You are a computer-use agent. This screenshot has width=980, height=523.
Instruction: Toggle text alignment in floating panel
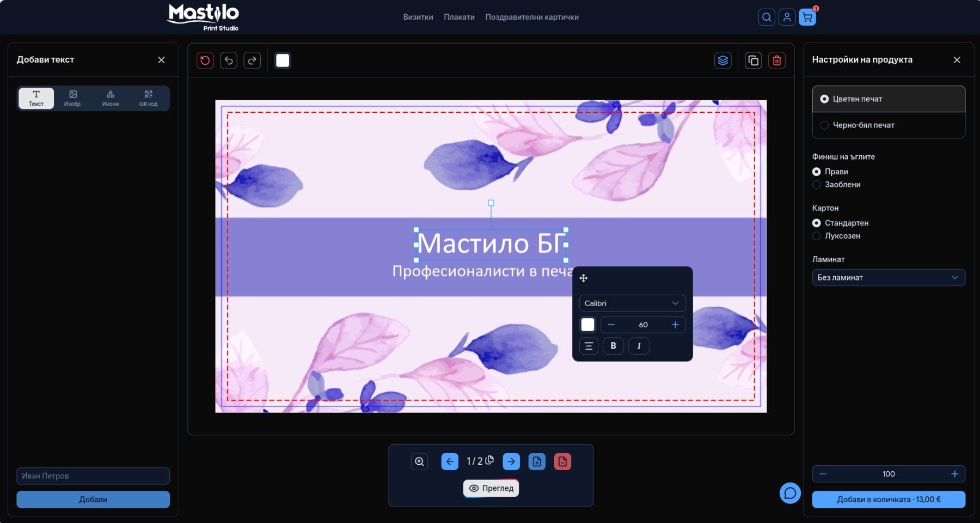point(589,346)
